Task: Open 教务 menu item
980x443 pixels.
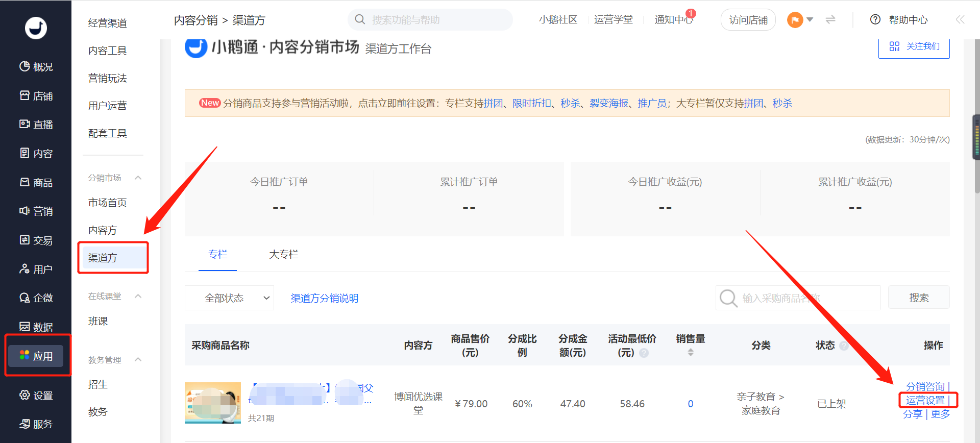Action: pyautogui.click(x=98, y=412)
